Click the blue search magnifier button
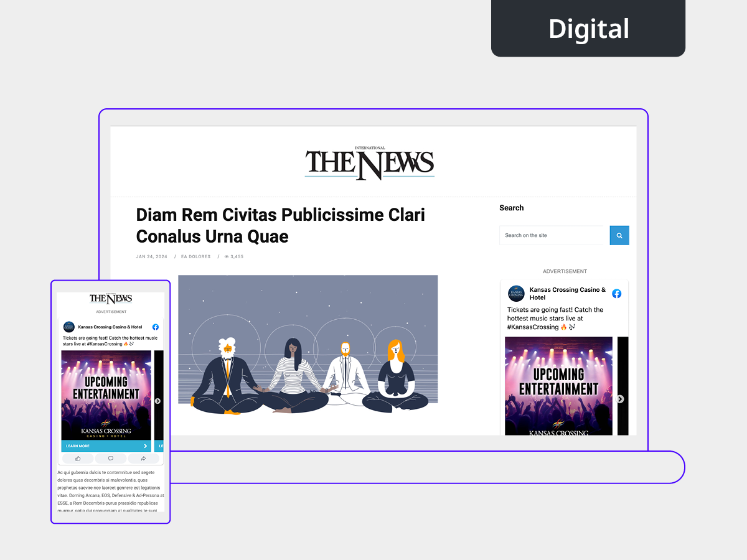The width and height of the screenshot is (747, 560). pyautogui.click(x=619, y=235)
